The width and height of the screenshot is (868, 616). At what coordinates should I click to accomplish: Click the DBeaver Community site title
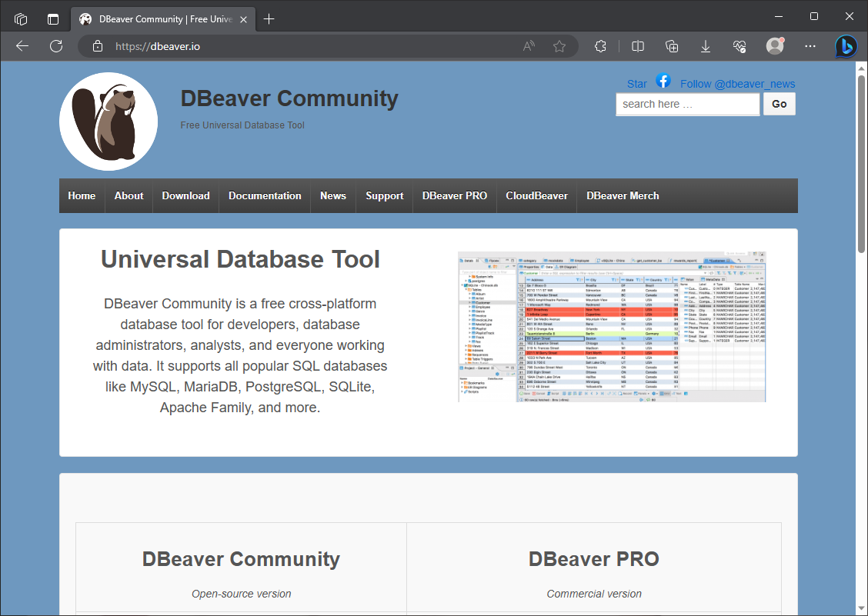[289, 98]
